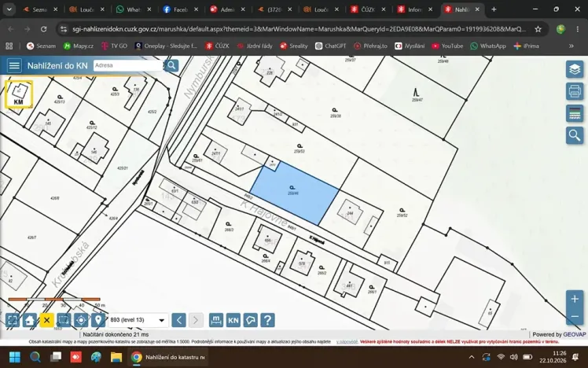Image resolution: width=588 pixels, height=368 pixels.
Task: Open the scale dropdown showing 893 (level 13)
Action: tap(138, 320)
